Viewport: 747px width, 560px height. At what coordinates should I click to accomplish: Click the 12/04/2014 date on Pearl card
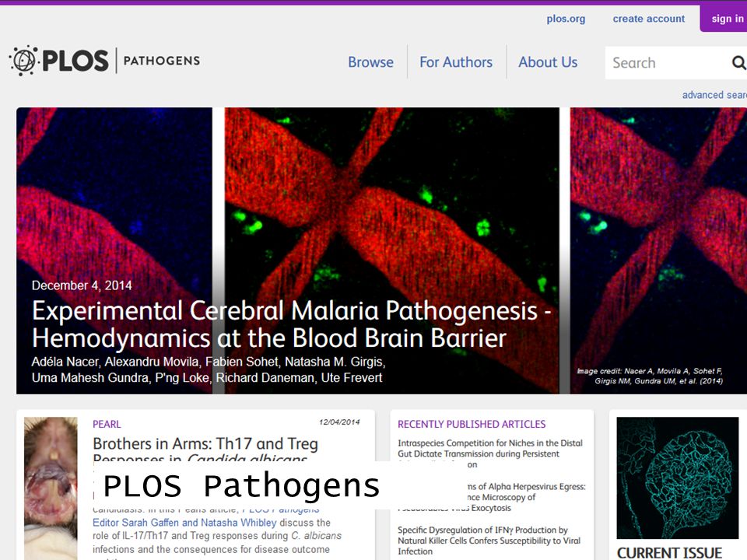[339, 422]
